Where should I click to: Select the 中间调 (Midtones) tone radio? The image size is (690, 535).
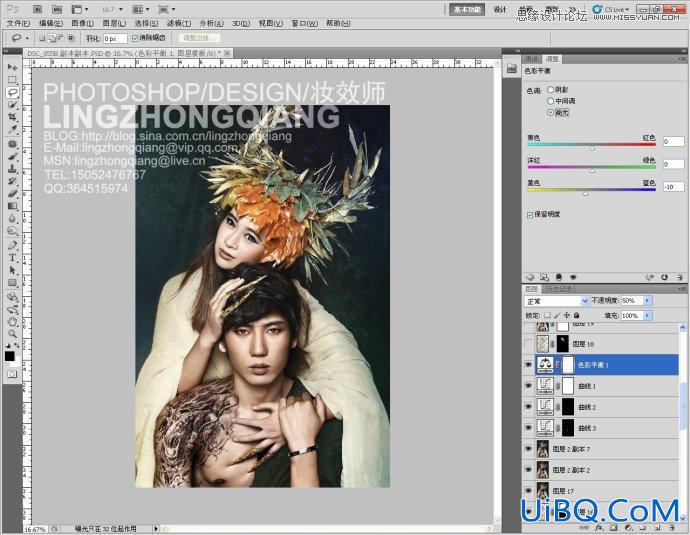(550, 101)
